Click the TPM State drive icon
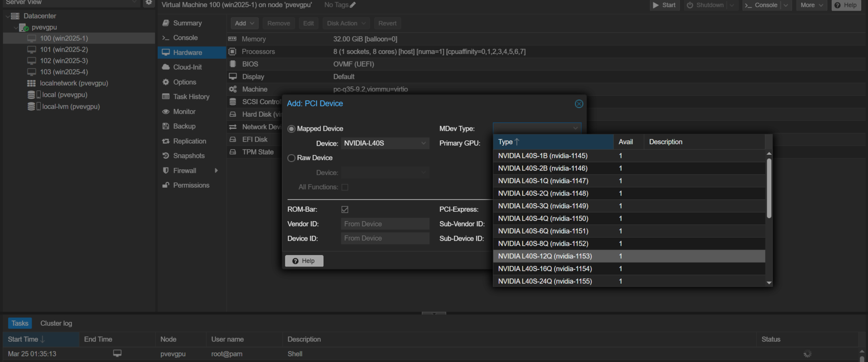Screen dimensions: 868x362 tap(233, 152)
